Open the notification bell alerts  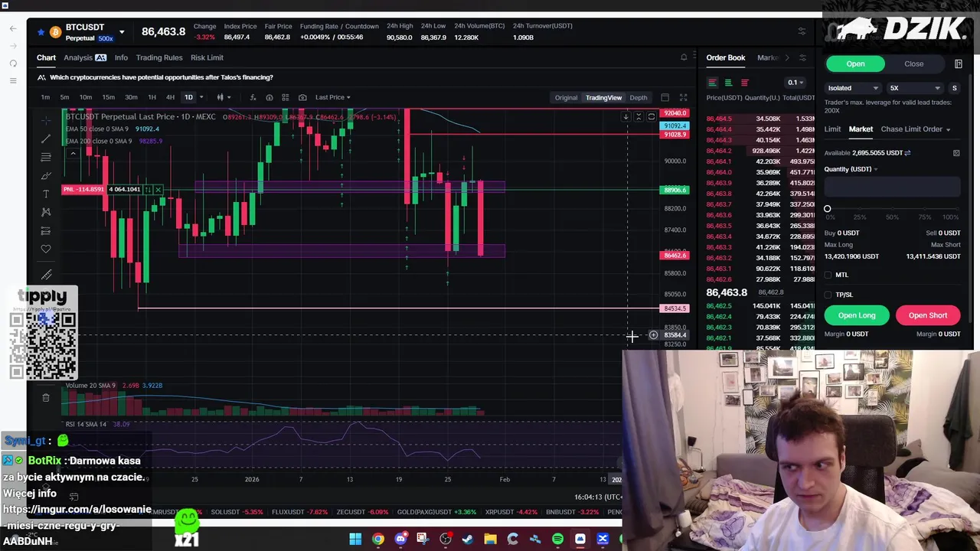pos(684,57)
